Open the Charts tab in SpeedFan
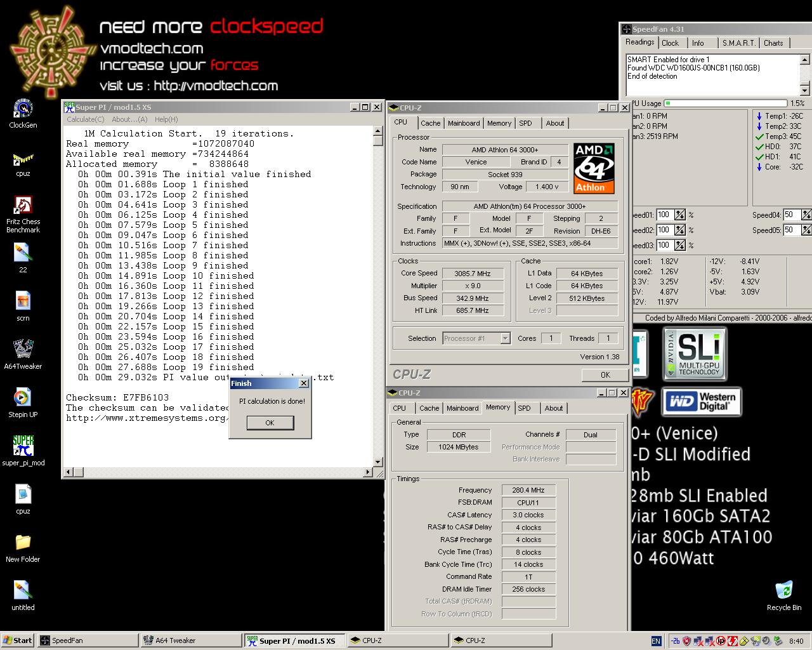The height and width of the screenshot is (650, 812). 773,43
